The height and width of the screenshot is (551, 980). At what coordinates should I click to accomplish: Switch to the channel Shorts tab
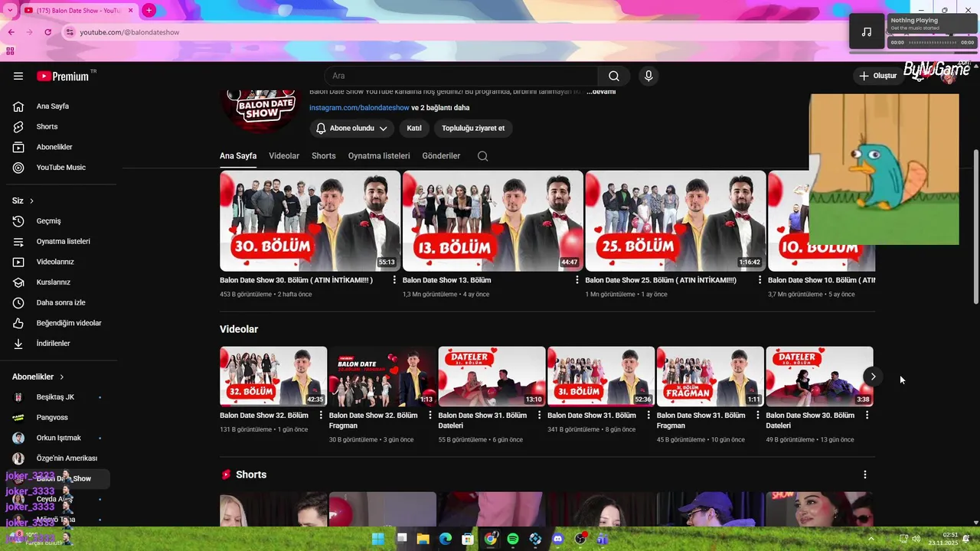pyautogui.click(x=324, y=156)
